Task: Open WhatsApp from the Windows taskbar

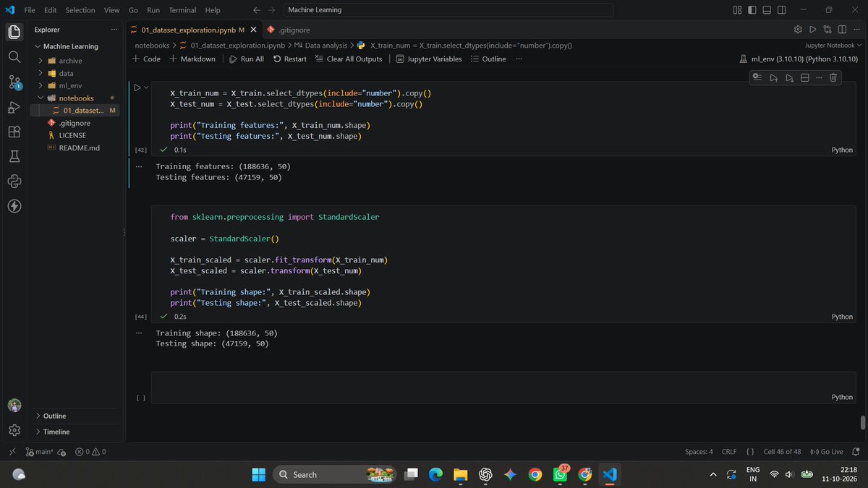Action: tap(560, 474)
